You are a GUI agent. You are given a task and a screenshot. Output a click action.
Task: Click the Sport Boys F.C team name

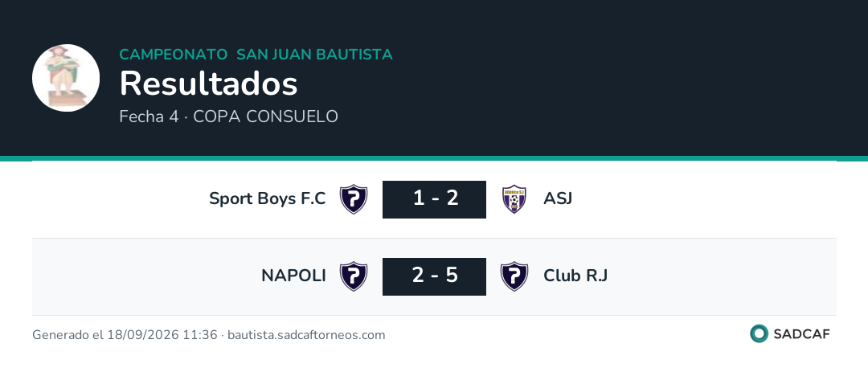click(x=268, y=198)
